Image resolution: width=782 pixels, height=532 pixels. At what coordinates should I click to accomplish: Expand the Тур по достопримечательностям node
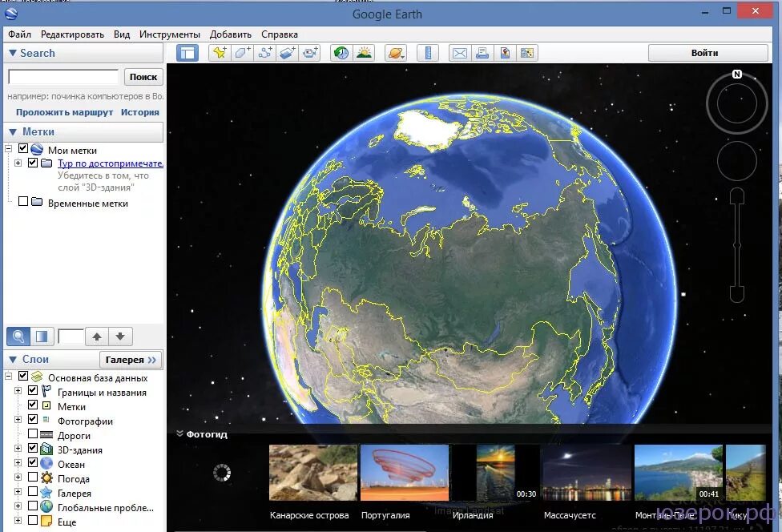[x=18, y=163]
